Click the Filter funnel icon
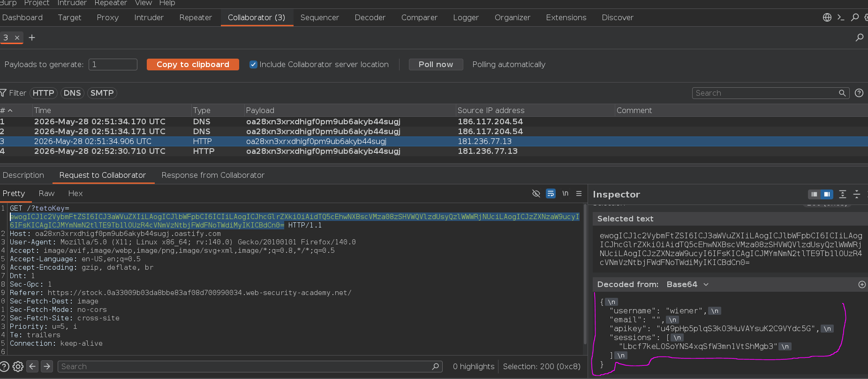Image resolution: width=868 pixels, height=379 pixels. [3, 93]
